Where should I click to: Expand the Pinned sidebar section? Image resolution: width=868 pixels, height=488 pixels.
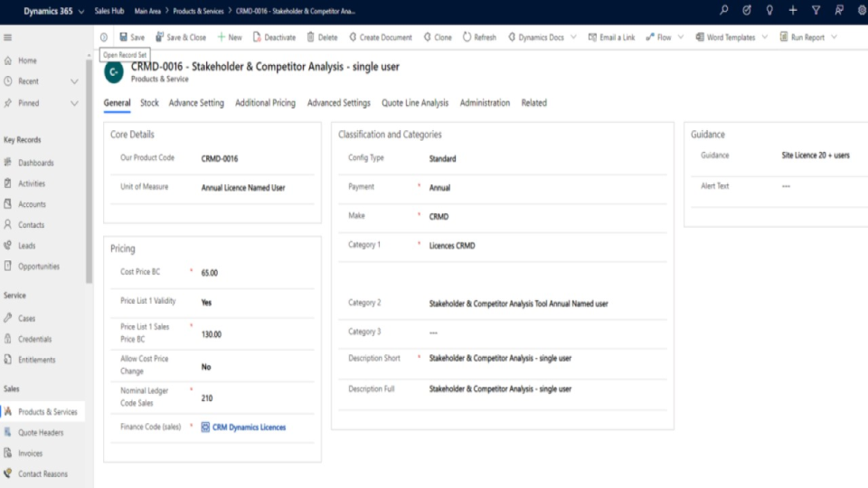click(74, 103)
